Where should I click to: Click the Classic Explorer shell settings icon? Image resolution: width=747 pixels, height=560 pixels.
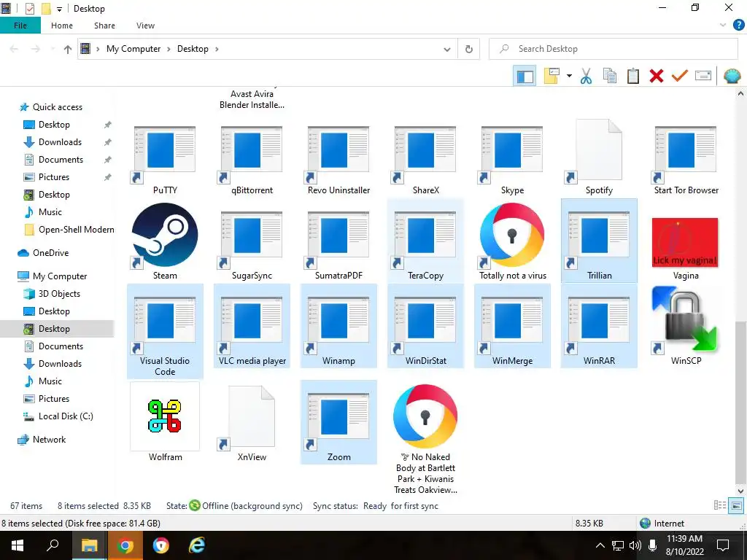click(x=732, y=76)
